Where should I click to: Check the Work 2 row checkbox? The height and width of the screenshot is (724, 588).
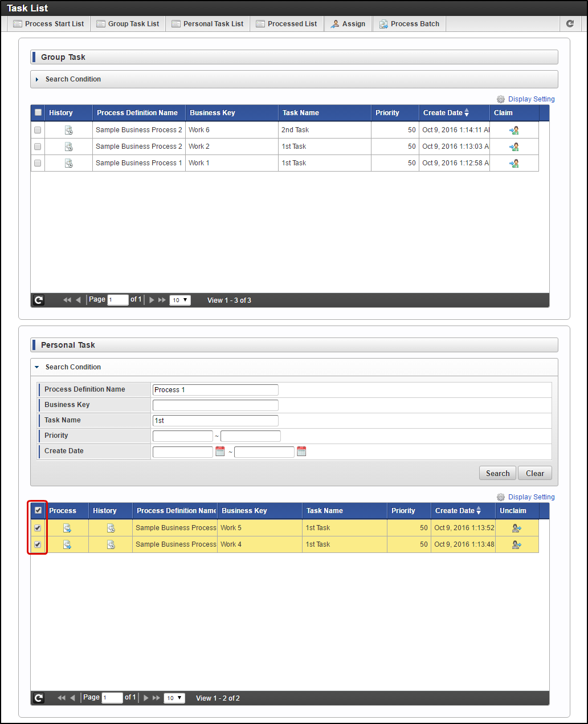(x=38, y=147)
